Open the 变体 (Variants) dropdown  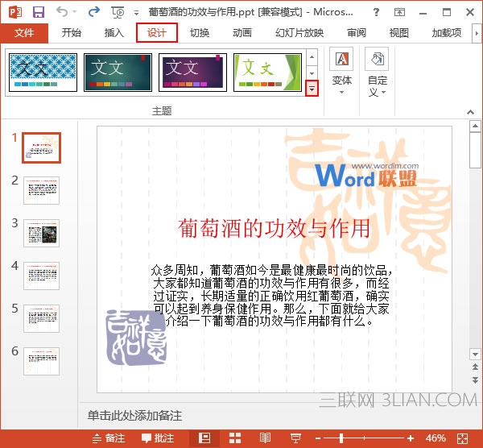click(341, 72)
